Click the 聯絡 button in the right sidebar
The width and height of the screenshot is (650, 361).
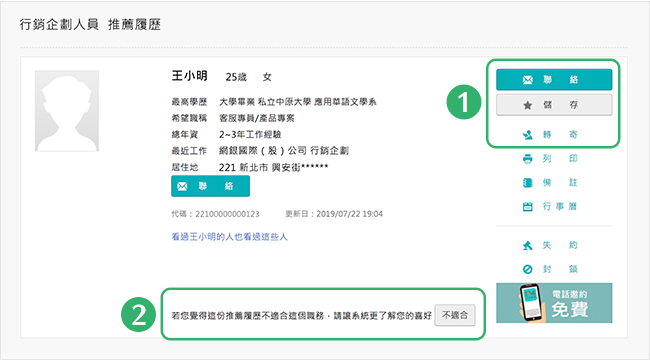pyautogui.click(x=554, y=80)
